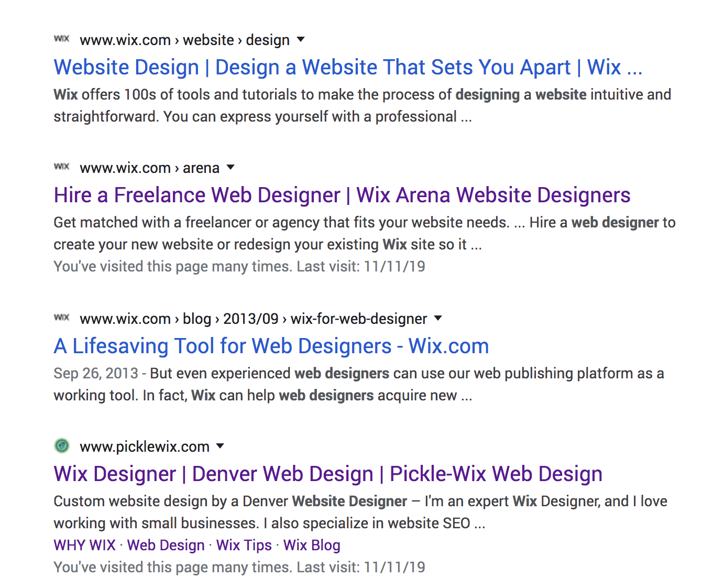This screenshot has height=588, width=724.
Task: Open dropdown arrow after wix-for-web-designer URL
Action: [x=438, y=318]
